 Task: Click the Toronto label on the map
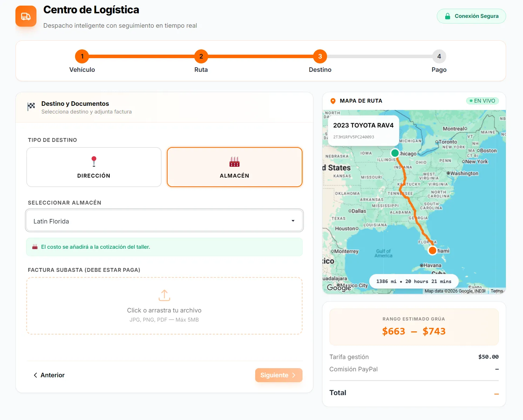pyautogui.click(x=448, y=142)
